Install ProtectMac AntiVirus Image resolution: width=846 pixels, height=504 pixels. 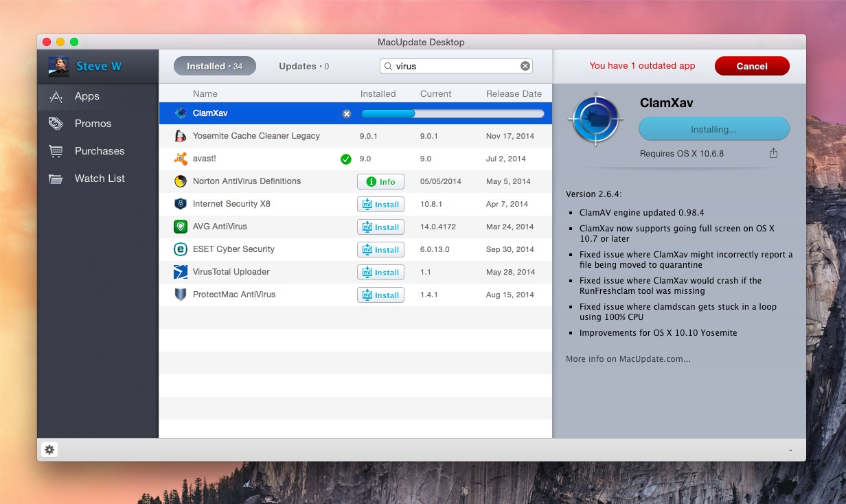(x=380, y=295)
